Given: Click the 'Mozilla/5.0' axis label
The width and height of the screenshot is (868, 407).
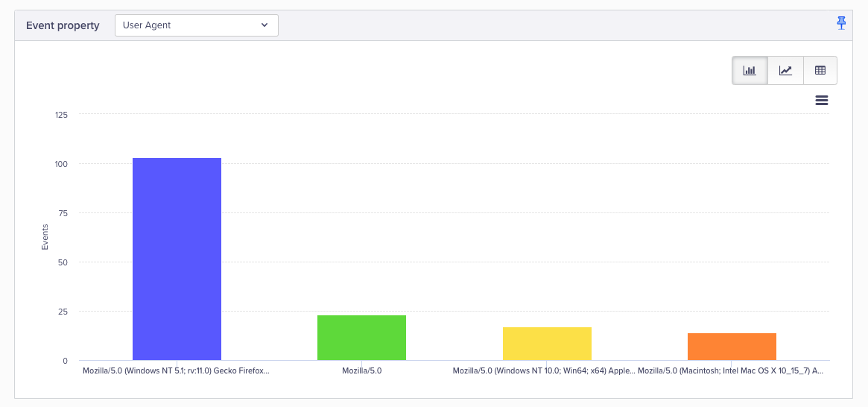Looking at the screenshot, I should (362, 371).
